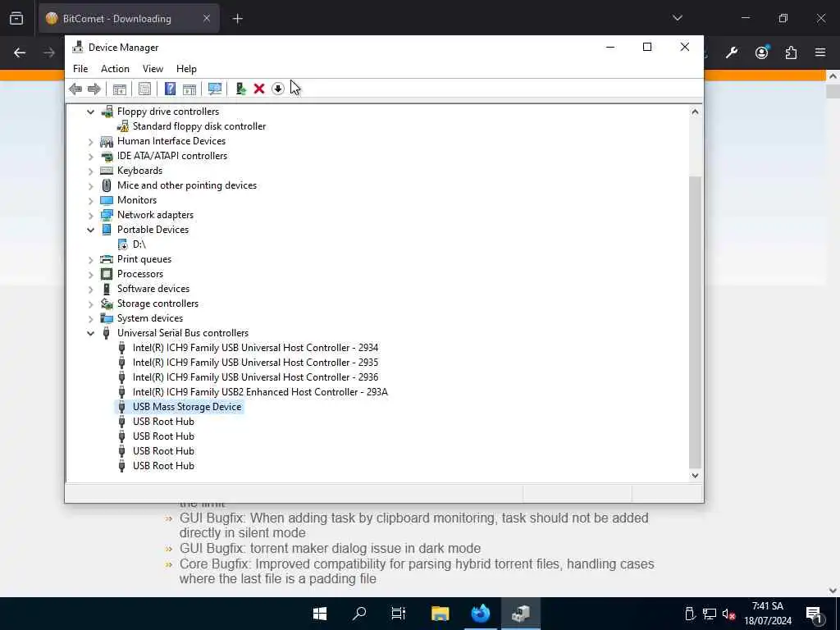
Task: Click the Forward arrow in Device Manager toolbar
Action: pos(94,89)
